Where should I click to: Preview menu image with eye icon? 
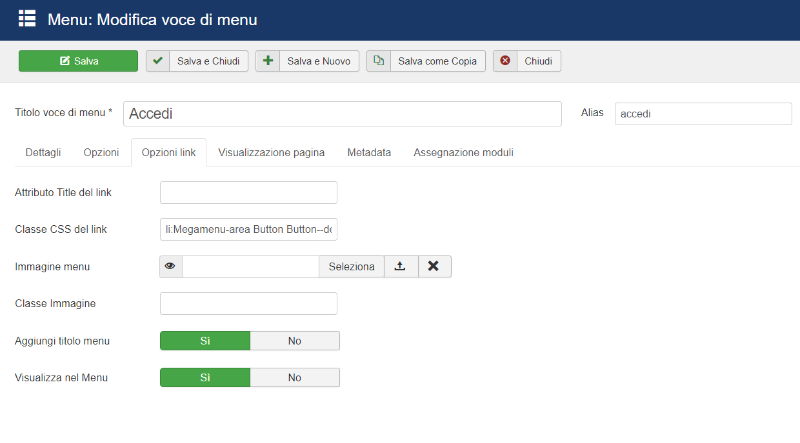pos(170,266)
